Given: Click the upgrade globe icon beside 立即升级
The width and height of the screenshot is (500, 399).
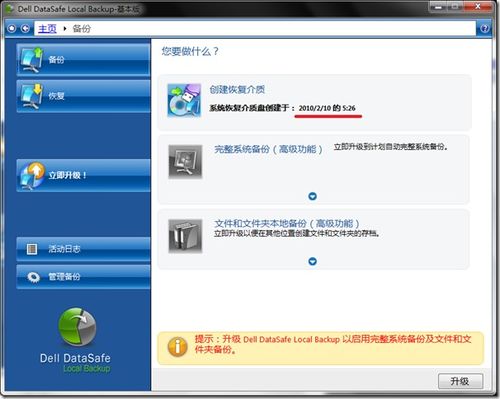Looking at the screenshot, I should click(32, 175).
